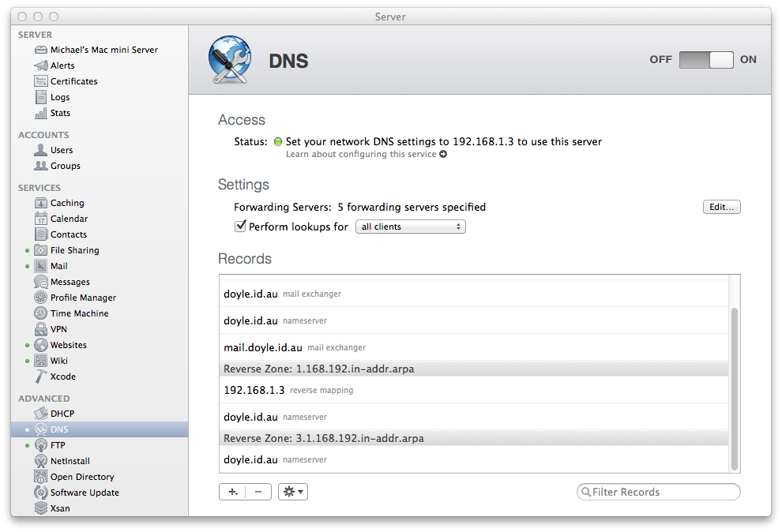
Task: Open the Stats section
Action: pos(60,113)
